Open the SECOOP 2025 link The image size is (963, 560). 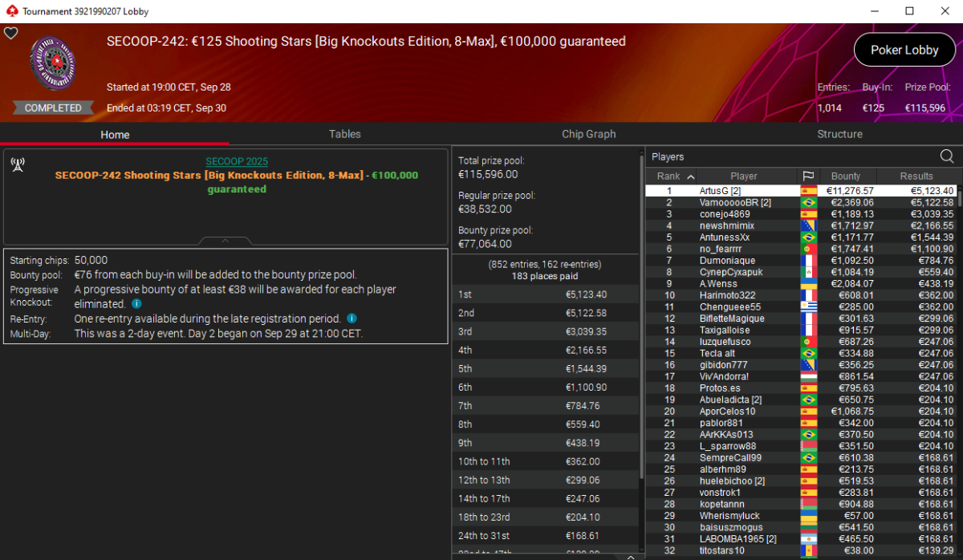[237, 161]
